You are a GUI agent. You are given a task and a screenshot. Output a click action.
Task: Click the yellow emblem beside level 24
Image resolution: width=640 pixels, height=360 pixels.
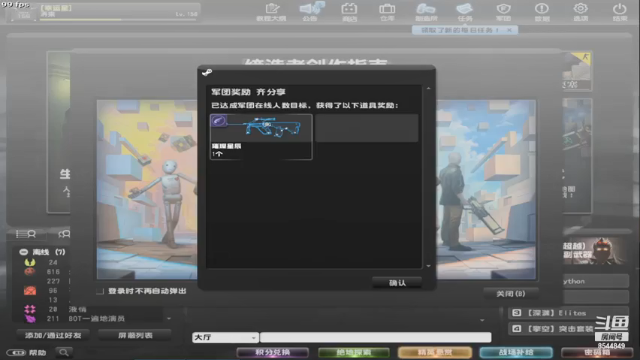pyautogui.click(x=30, y=262)
